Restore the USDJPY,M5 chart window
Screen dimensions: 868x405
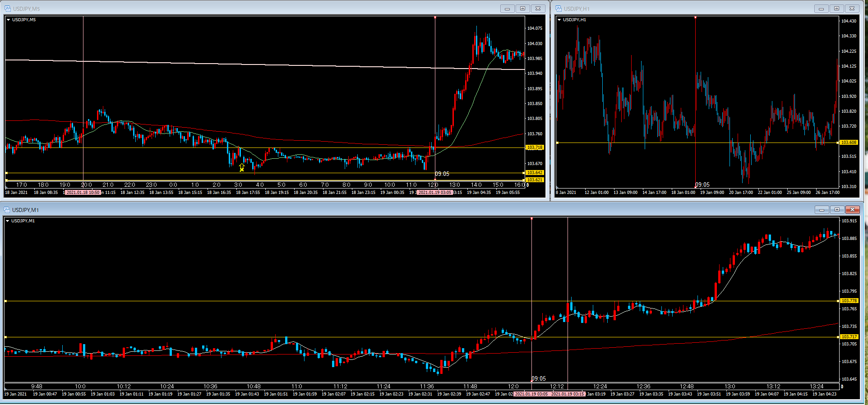pyautogui.click(x=522, y=9)
